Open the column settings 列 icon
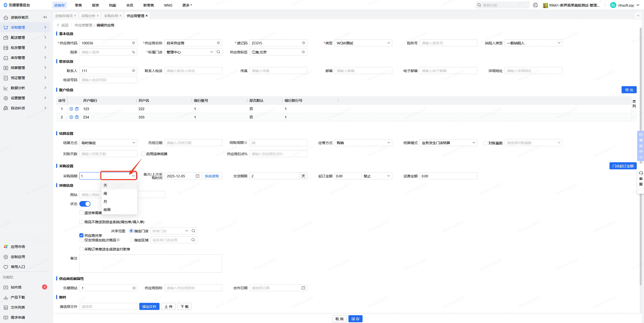644x323 pixels. pyautogui.click(x=634, y=103)
